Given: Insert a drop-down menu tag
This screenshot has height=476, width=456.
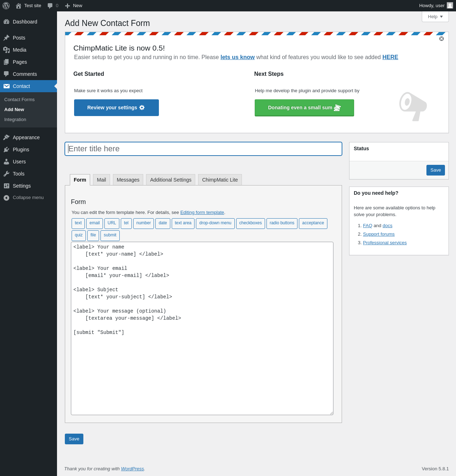Looking at the screenshot, I should point(215,223).
